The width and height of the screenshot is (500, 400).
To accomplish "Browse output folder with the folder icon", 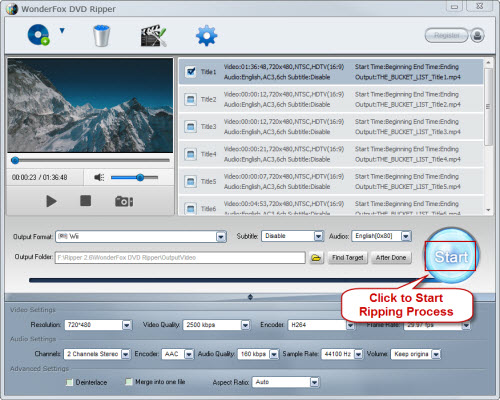I will (316, 258).
